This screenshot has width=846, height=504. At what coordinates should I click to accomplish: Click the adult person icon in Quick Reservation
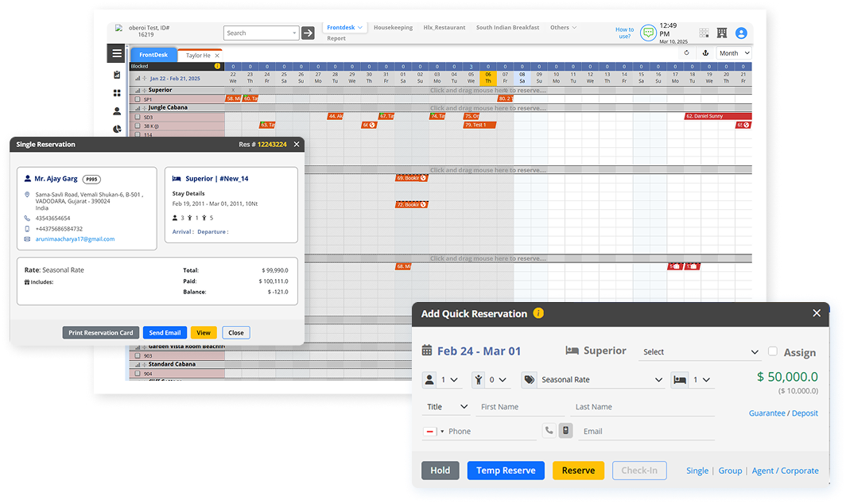pos(429,380)
